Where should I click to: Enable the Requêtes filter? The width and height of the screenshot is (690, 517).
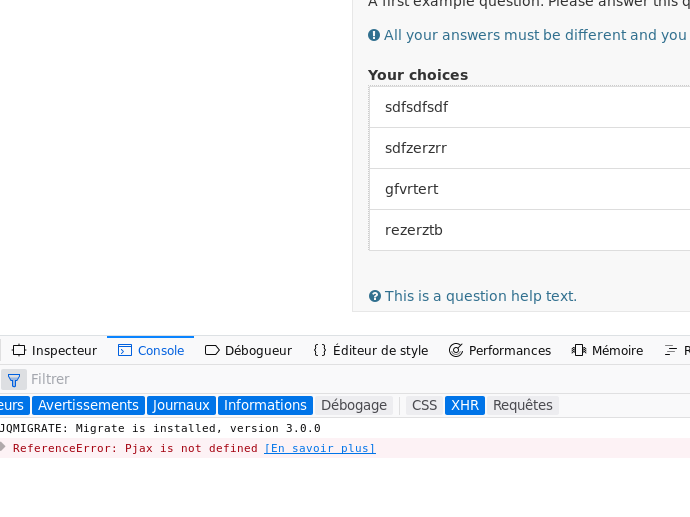[x=522, y=405]
